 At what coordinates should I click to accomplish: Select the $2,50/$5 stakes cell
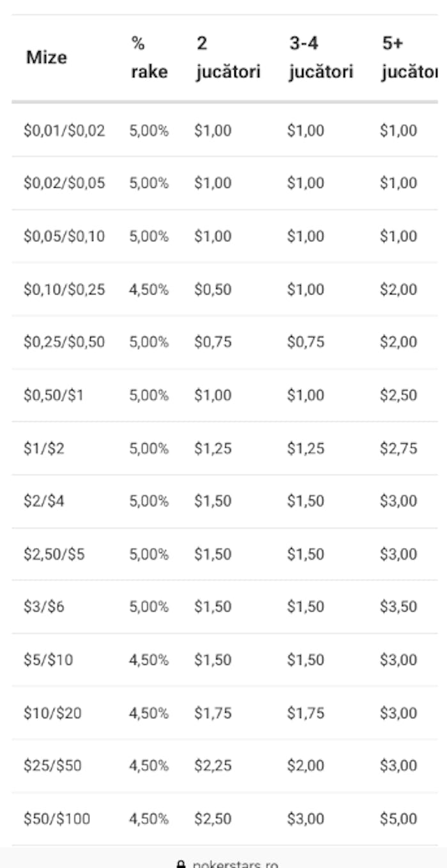coord(54,554)
